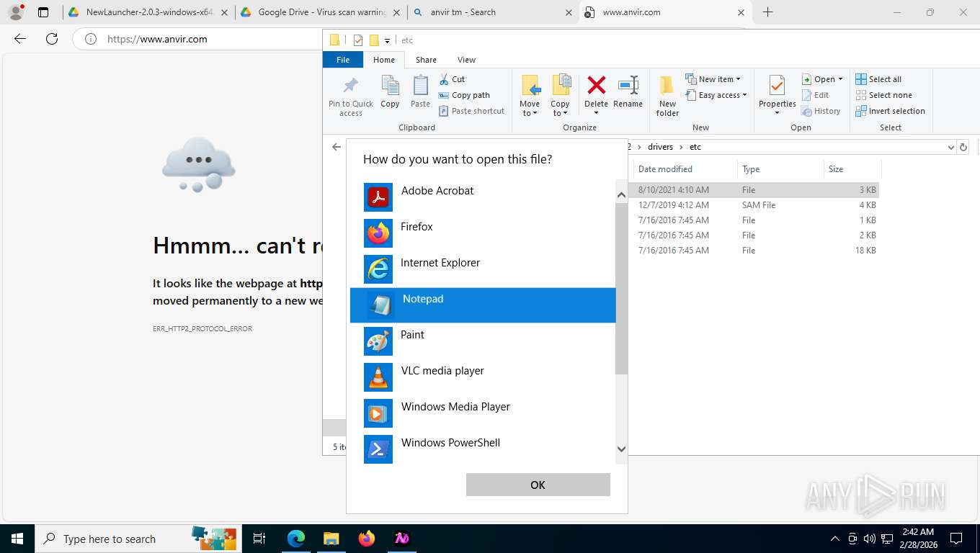Screen dimensions: 980x553
Task: Switch to Virus scan warning tab
Action: (x=321, y=12)
